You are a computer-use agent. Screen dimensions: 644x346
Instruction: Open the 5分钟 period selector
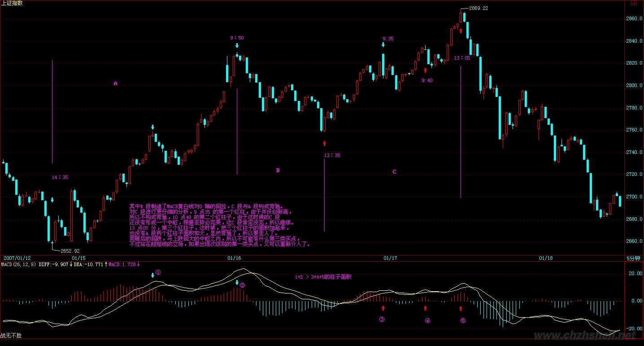[633, 258]
